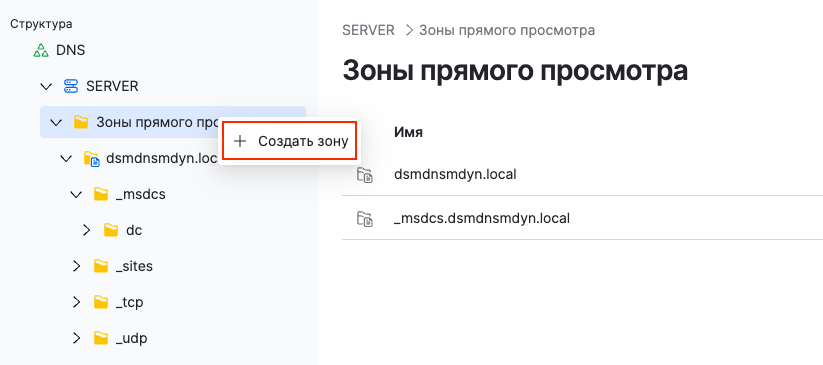
Task: Collapse the dsmdnsmdyn.loc tree chevron
Action: (66, 158)
